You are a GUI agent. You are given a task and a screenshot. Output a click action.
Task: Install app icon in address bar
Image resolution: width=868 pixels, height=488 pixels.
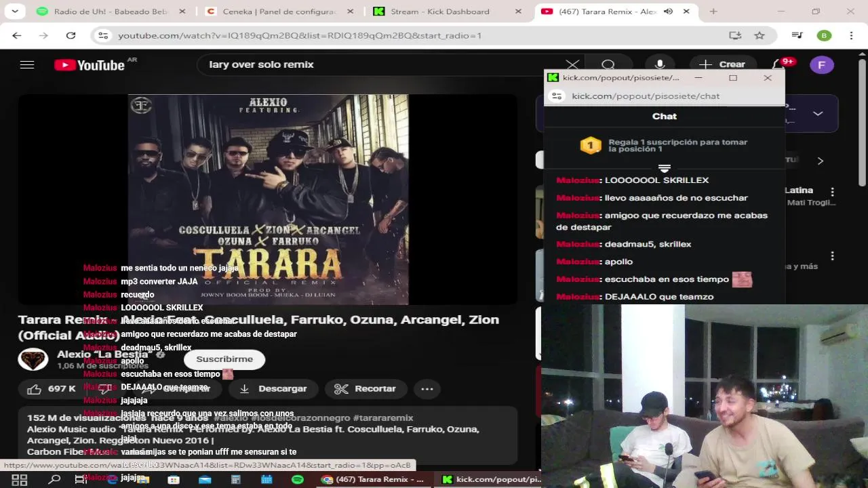click(x=735, y=35)
